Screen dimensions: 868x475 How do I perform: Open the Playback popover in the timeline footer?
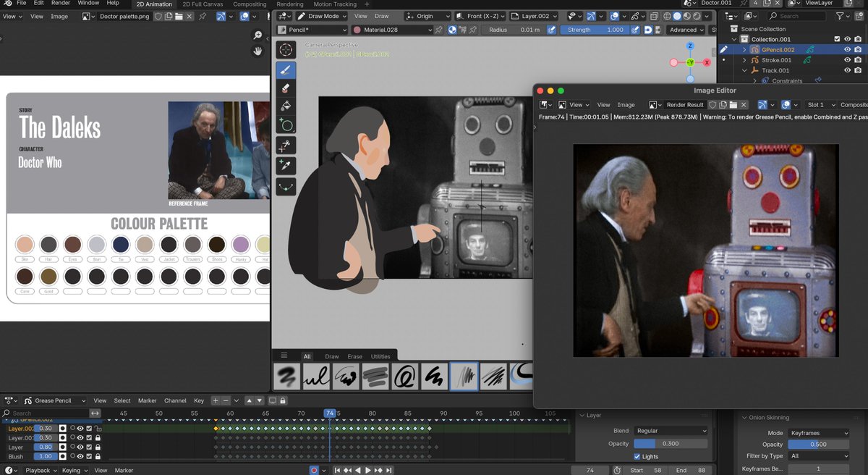(x=41, y=471)
